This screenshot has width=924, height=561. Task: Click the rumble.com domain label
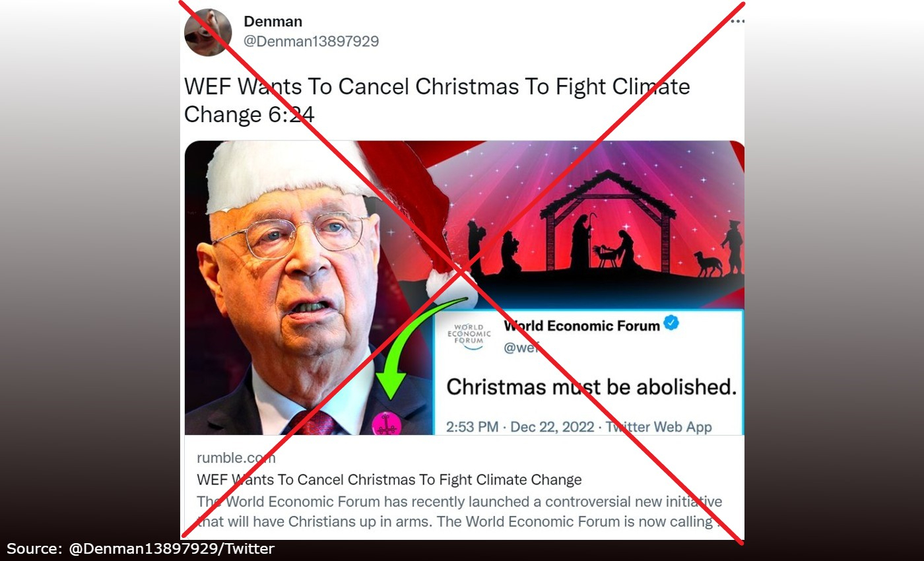(x=236, y=457)
